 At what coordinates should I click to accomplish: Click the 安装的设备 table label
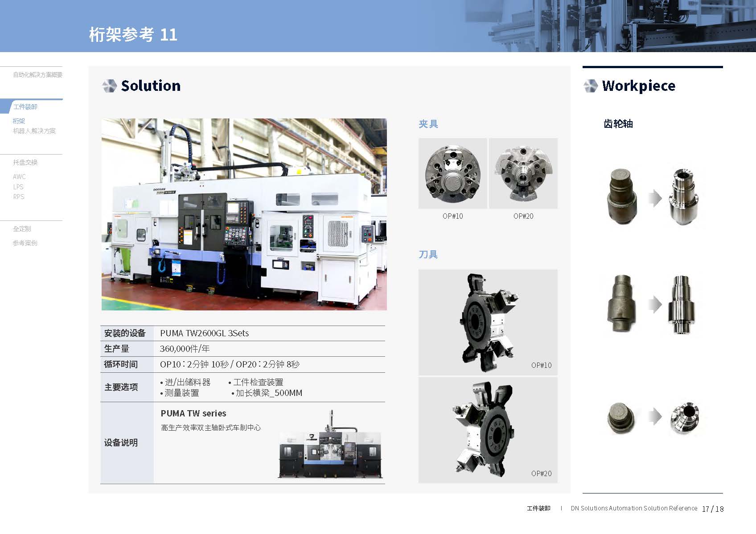(x=125, y=333)
